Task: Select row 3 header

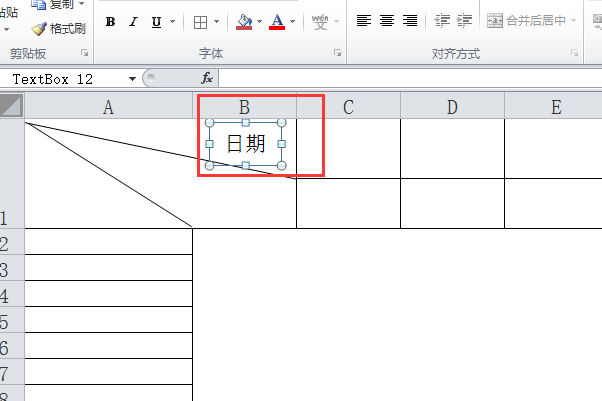Action: coord(12,268)
